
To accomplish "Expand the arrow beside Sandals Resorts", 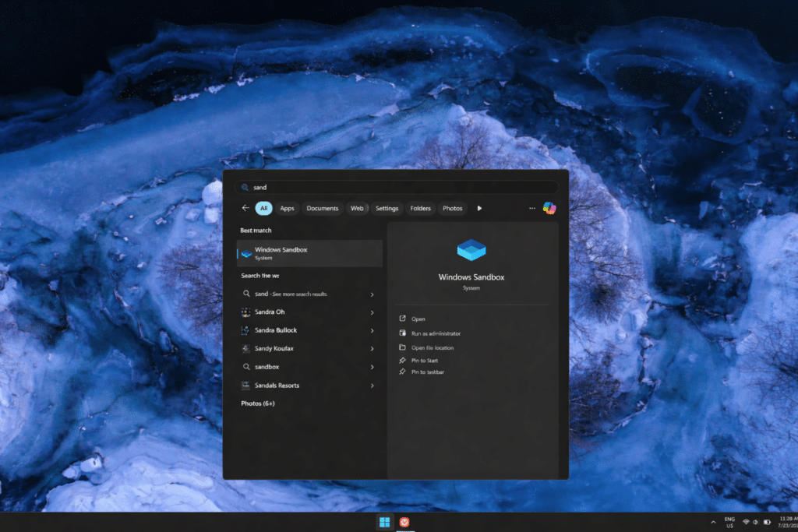I will 372,386.
